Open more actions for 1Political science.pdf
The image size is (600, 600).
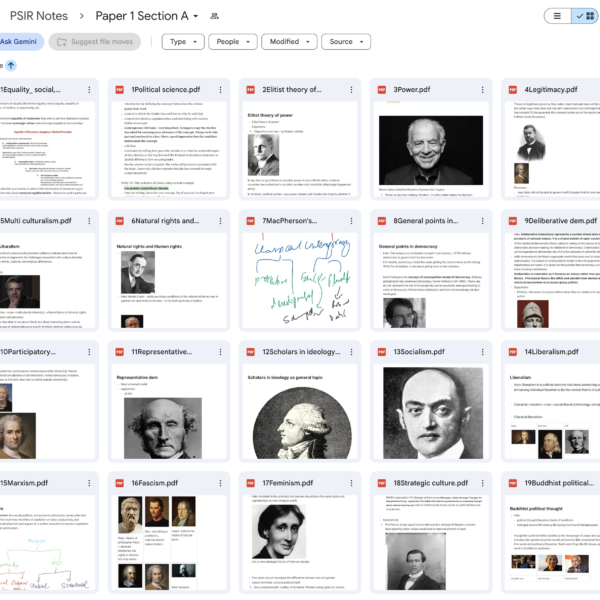(x=220, y=90)
